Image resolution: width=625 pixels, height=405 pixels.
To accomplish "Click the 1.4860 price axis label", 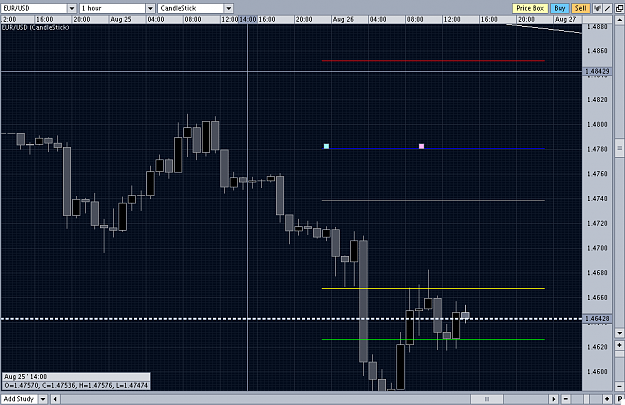I will (597, 51).
